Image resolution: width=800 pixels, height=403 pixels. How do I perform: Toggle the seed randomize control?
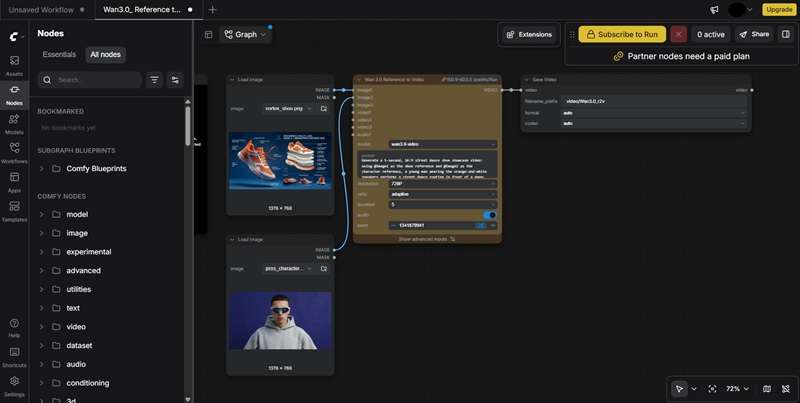click(481, 225)
